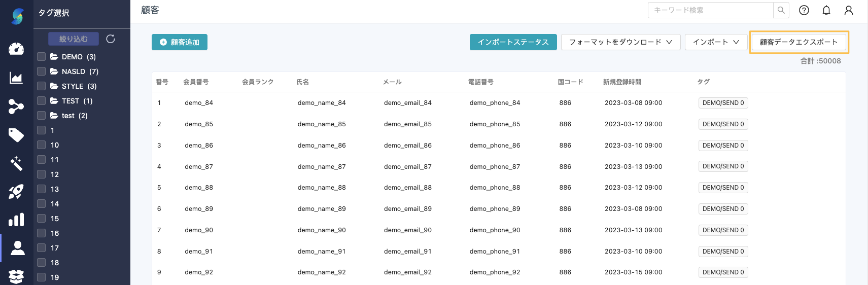Image resolution: width=868 pixels, height=285 pixels.
Task: Click the TEST (1) folder icon
Action: [x=54, y=101]
